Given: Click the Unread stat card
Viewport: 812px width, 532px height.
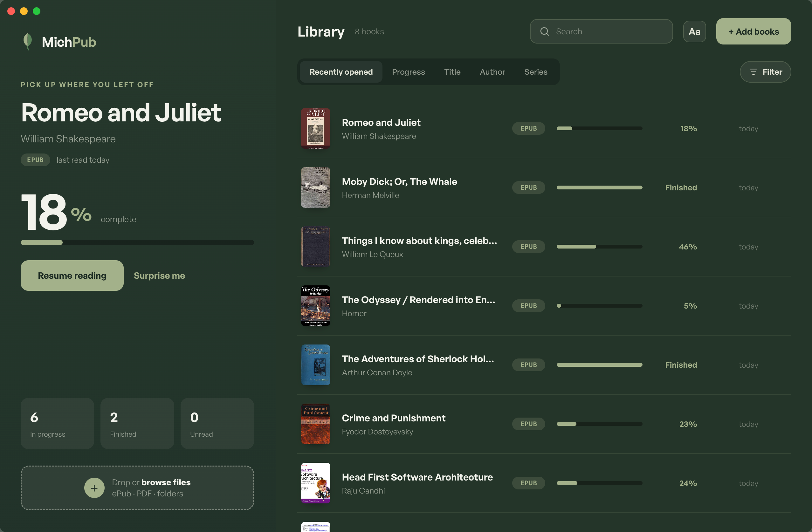Looking at the screenshot, I should point(217,424).
